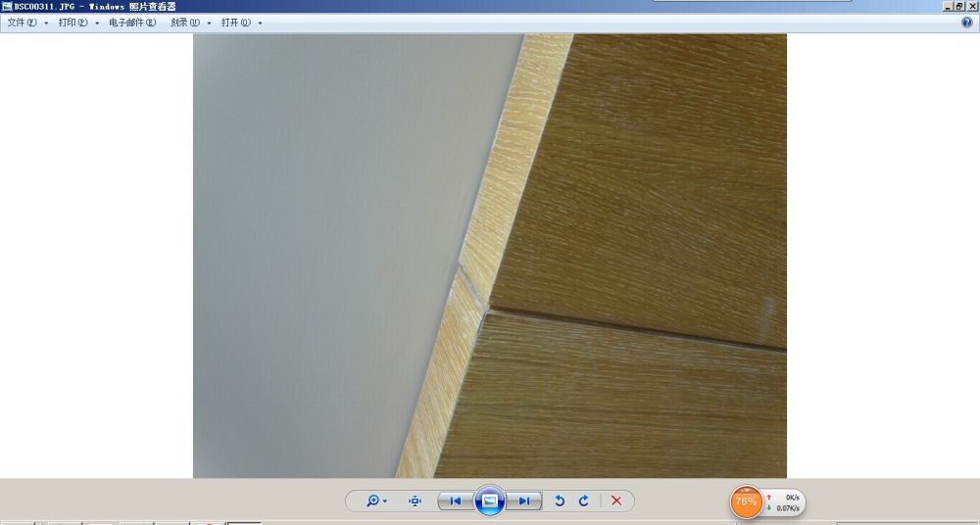The height and width of the screenshot is (525, 980).
Task: Rotate the photo clockwise
Action: click(584, 501)
